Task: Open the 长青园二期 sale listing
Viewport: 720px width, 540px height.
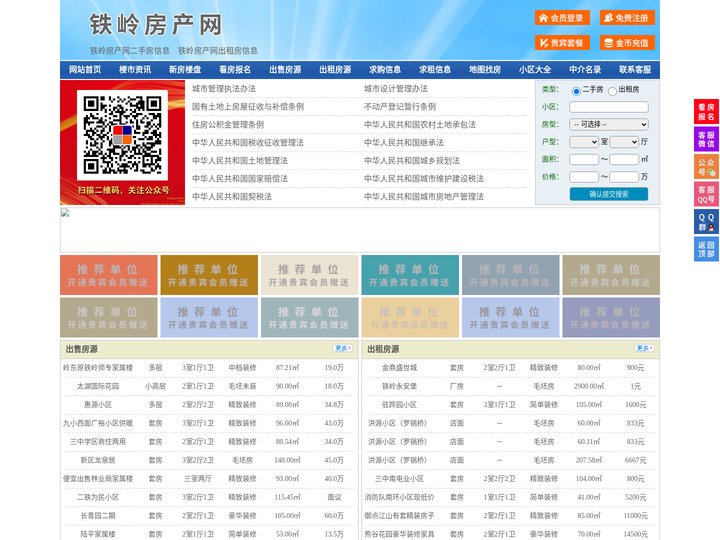Action: pos(98,516)
